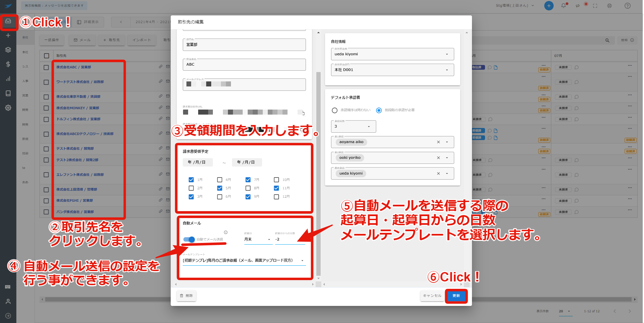Click the link icon in 株式会社ABC row
644x323 pixels.
[x=160, y=67]
